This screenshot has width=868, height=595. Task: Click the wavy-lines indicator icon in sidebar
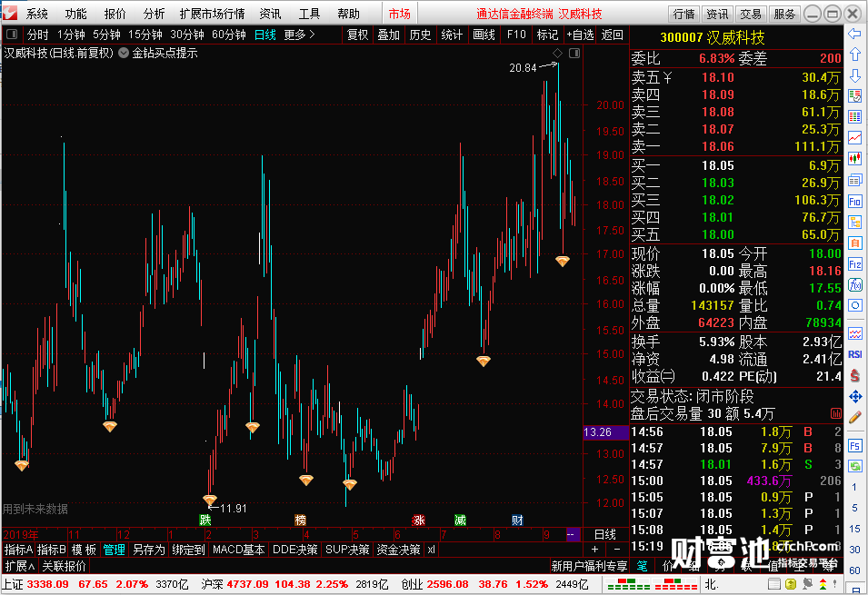tap(854, 333)
